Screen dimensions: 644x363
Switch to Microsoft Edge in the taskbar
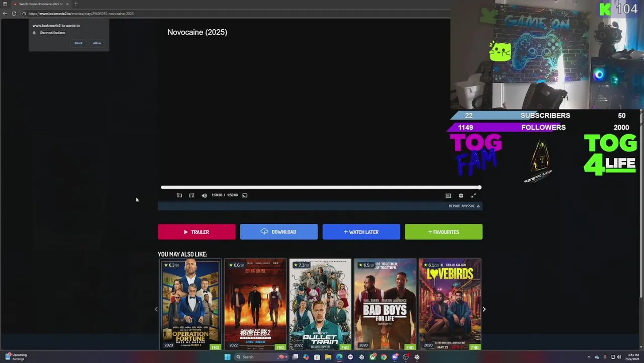pyautogui.click(x=339, y=357)
